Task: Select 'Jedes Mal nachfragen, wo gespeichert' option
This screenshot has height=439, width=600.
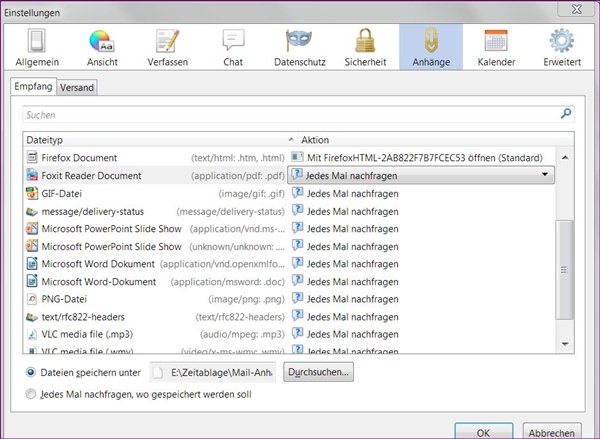Action: (x=32, y=395)
